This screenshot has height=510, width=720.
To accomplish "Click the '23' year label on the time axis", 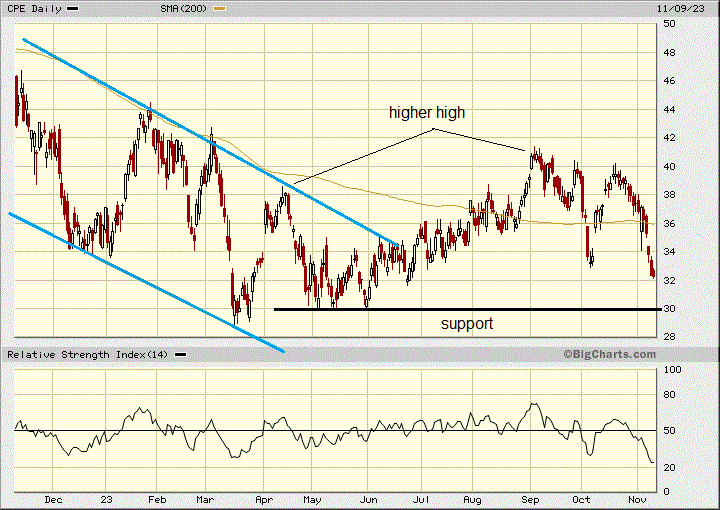I will tap(107, 499).
